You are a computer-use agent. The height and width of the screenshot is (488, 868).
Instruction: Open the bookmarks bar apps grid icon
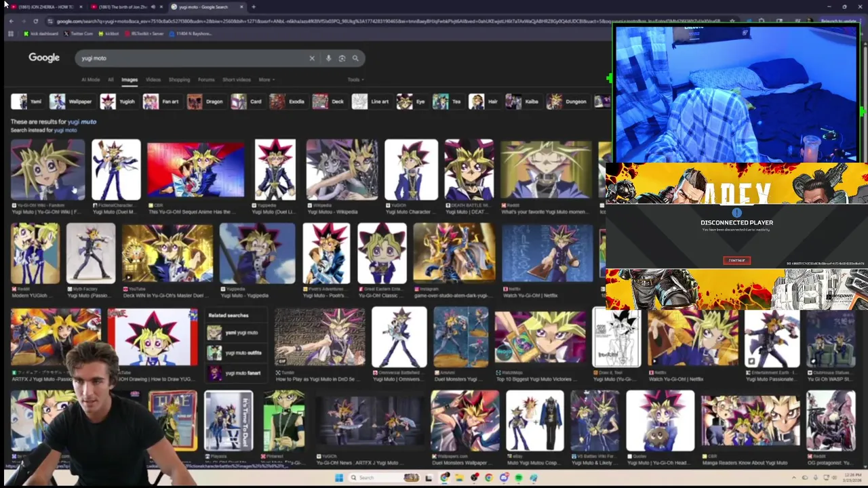(10, 33)
